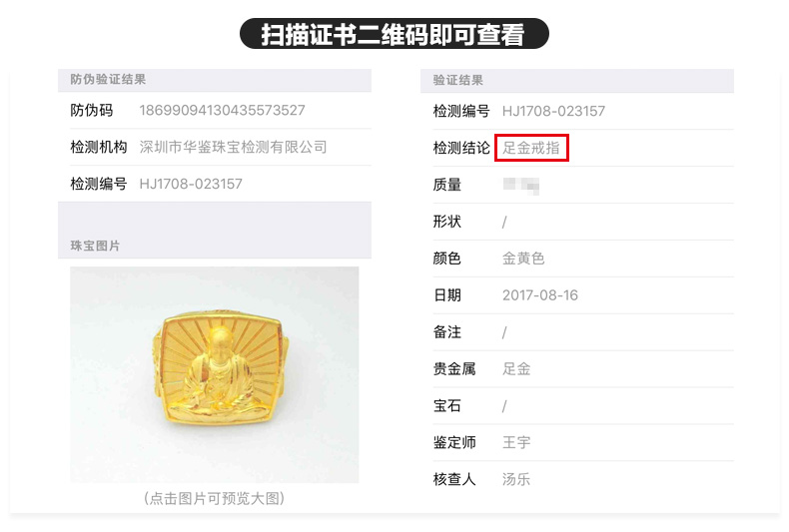Click the 扫描证书二维码即可查看 banner
Screen dimensions: 789x532
(394, 34)
